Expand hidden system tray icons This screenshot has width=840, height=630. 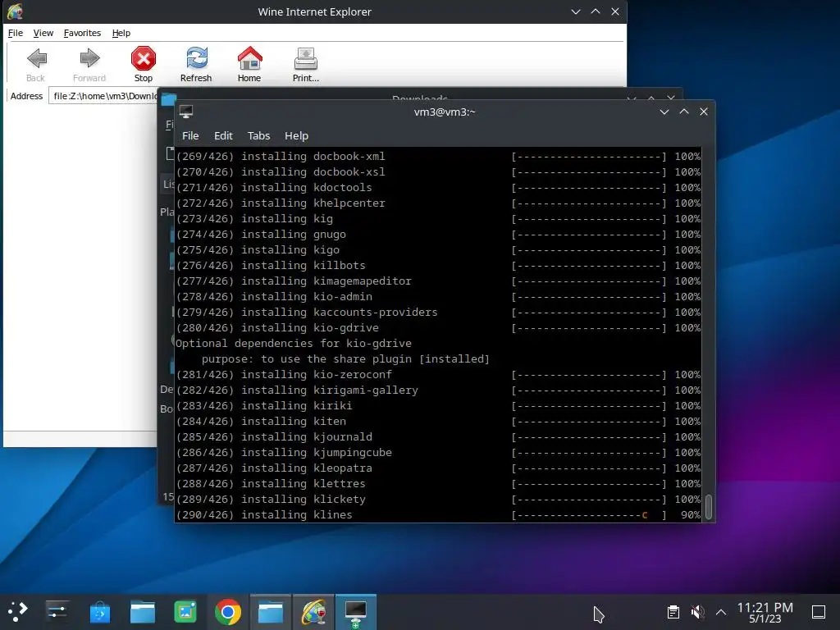point(721,612)
